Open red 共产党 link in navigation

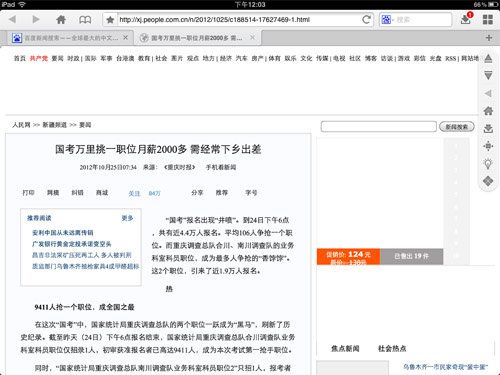(x=39, y=58)
